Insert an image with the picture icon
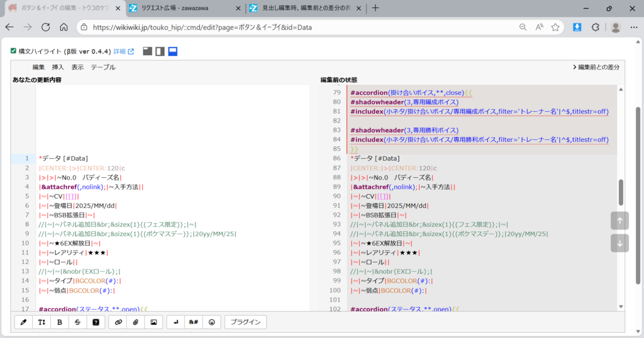The width and height of the screenshot is (644, 338). click(153, 322)
